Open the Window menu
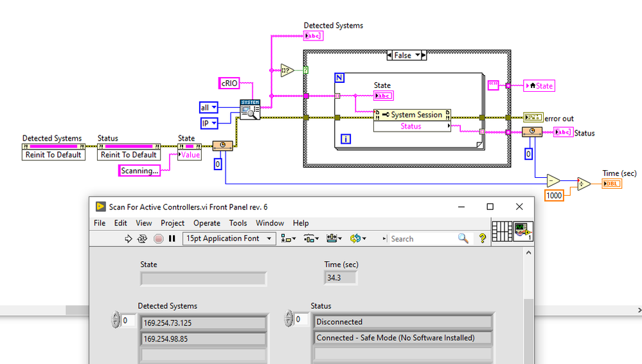 [270, 223]
